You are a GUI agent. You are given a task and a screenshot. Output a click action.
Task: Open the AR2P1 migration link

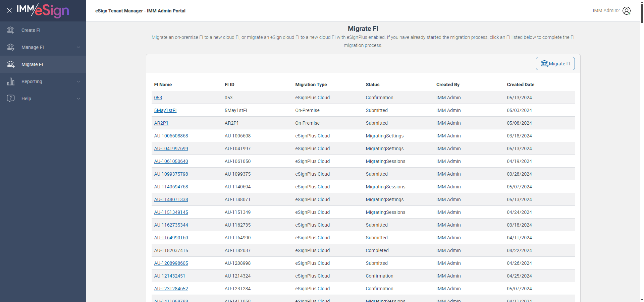coord(161,123)
